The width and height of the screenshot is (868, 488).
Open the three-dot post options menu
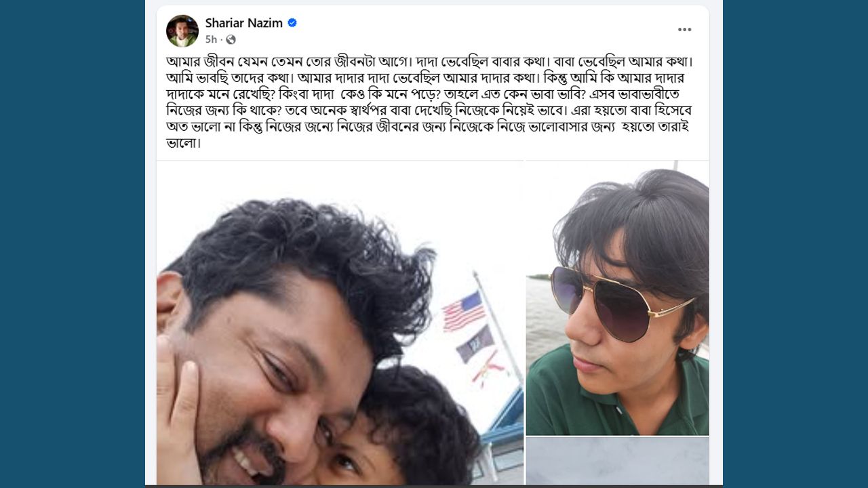click(x=685, y=30)
